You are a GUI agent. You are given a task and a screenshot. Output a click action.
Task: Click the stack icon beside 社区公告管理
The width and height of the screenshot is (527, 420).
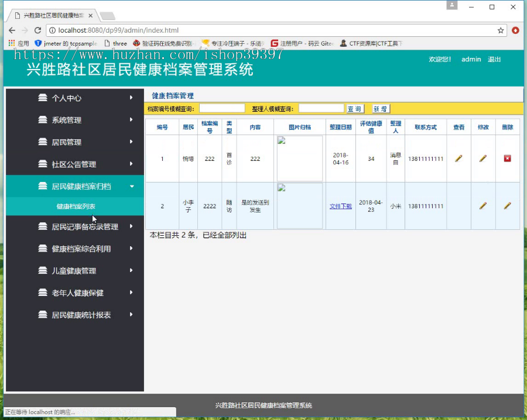tap(43, 164)
